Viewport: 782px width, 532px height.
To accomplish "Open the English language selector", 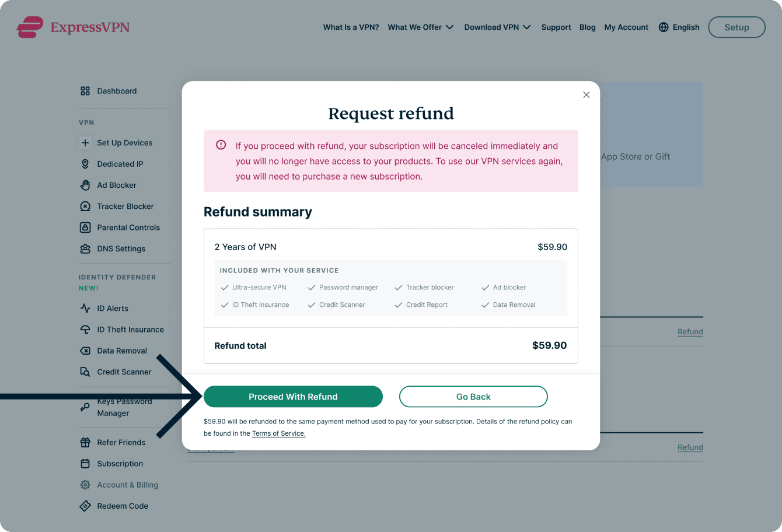I will tap(679, 27).
